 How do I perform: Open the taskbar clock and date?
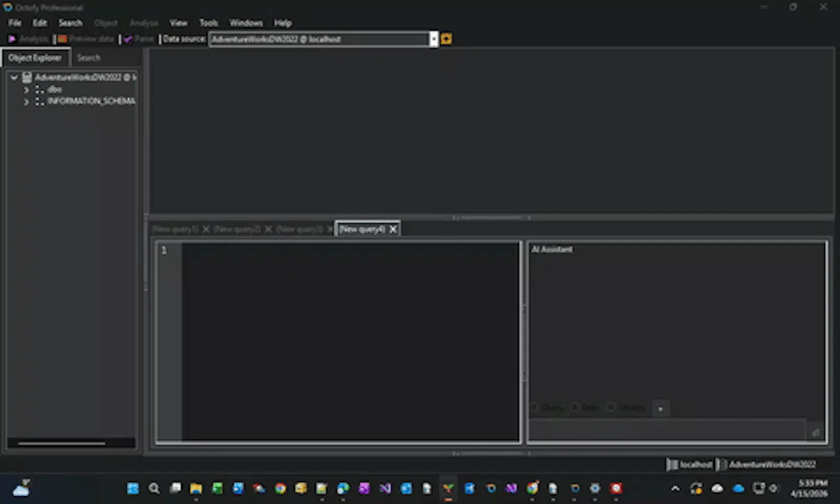point(810,488)
